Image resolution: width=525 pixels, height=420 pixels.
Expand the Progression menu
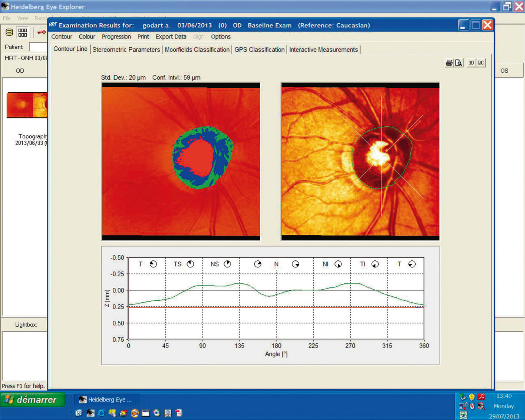(x=116, y=37)
